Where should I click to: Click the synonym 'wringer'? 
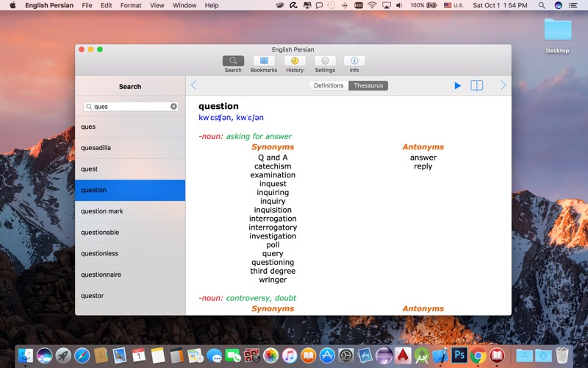click(x=273, y=280)
